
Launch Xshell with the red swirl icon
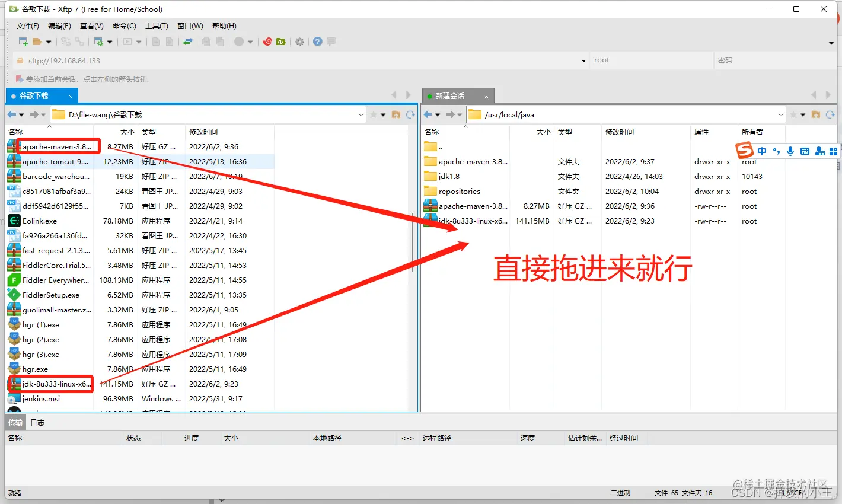[267, 42]
